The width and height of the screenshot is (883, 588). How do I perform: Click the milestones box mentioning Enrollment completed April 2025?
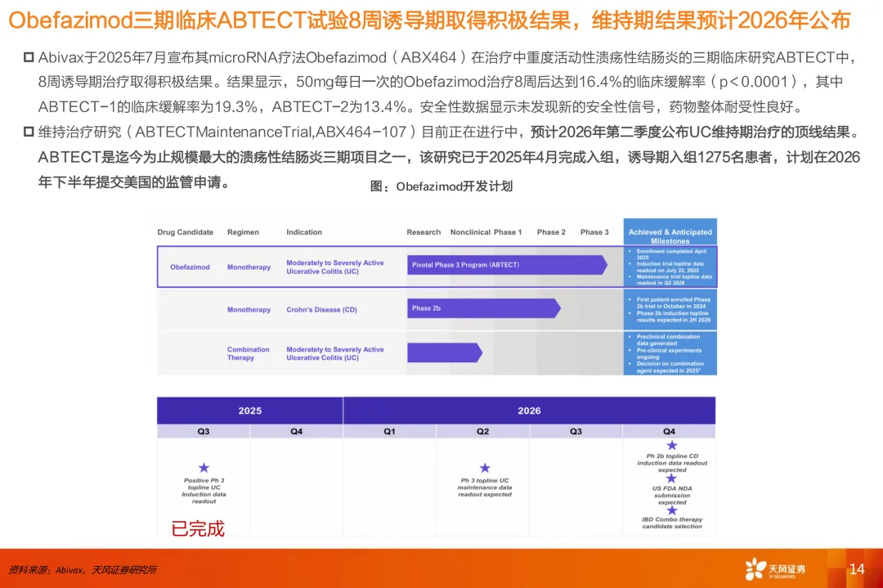click(670, 267)
